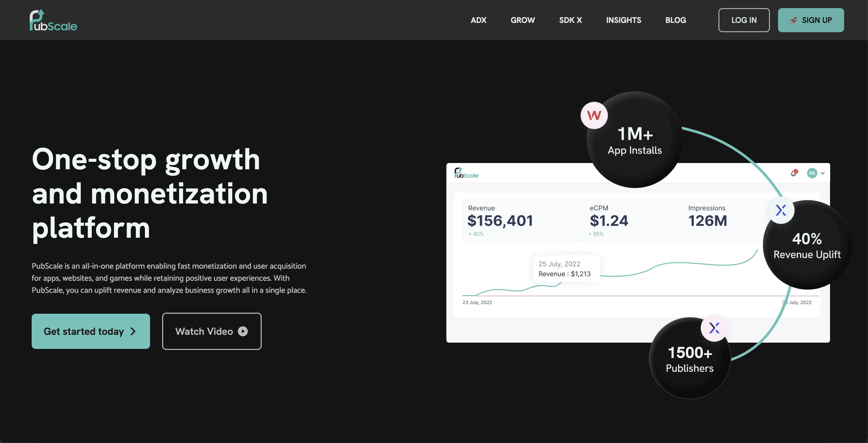Visit the BLOG page

[x=676, y=20]
